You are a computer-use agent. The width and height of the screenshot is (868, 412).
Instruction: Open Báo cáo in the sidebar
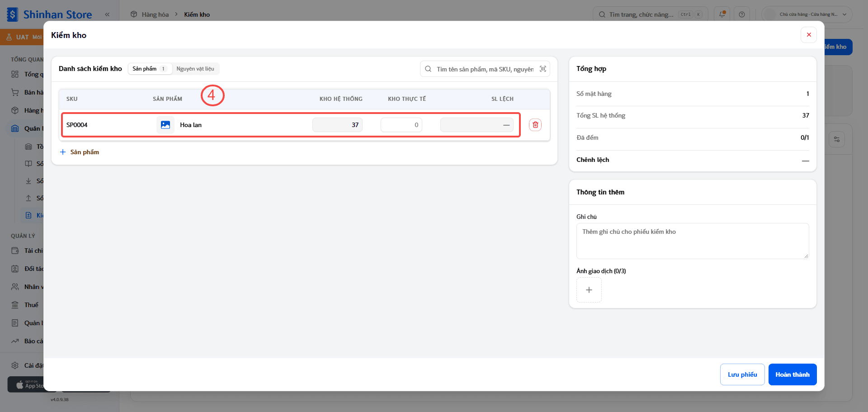click(27, 341)
